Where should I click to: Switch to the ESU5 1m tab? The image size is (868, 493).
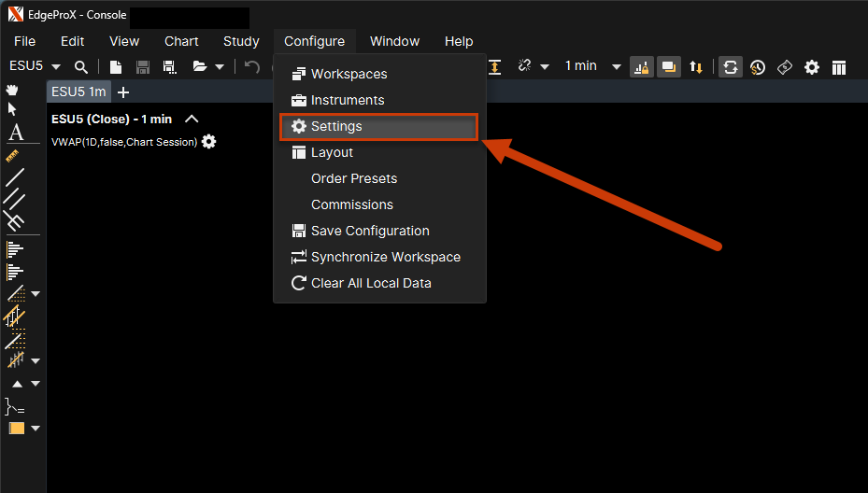(x=78, y=92)
